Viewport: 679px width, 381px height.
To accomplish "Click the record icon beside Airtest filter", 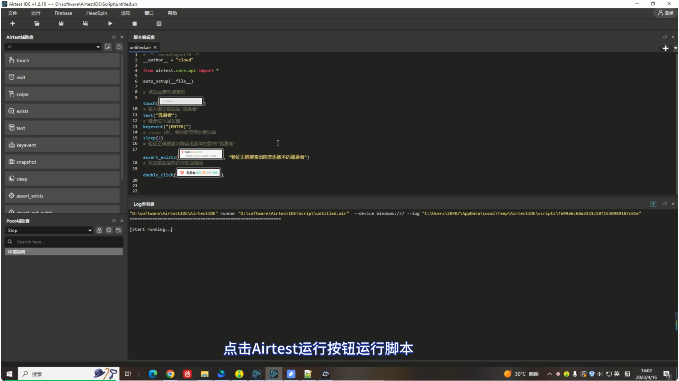I will tap(119, 47).
